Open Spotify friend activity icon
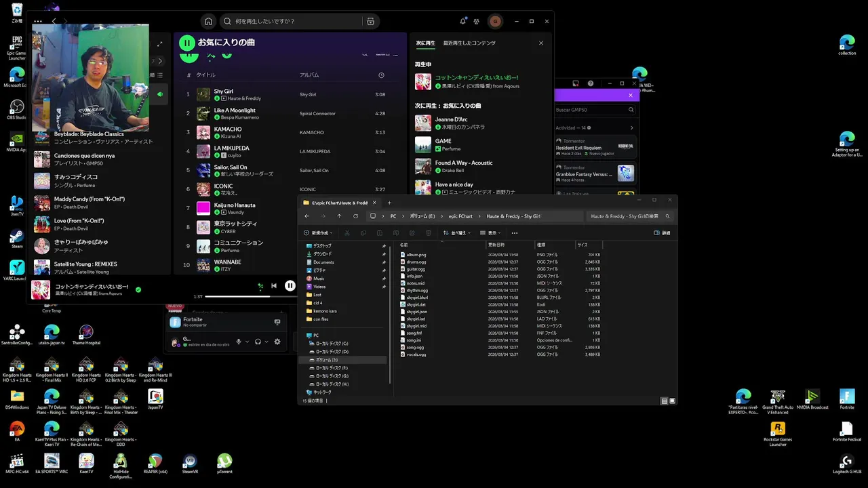This screenshot has width=868, height=488. pos(477,21)
